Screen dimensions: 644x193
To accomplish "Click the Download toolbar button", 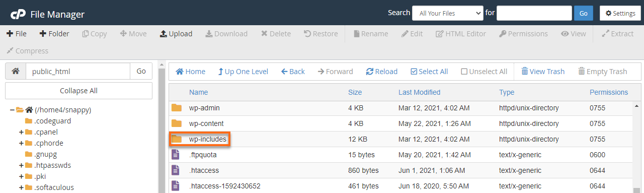I will 226,34.
